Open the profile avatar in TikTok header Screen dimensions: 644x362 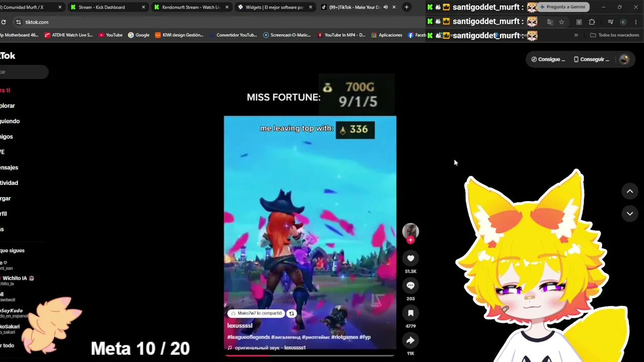pyautogui.click(x=624, y=59)
